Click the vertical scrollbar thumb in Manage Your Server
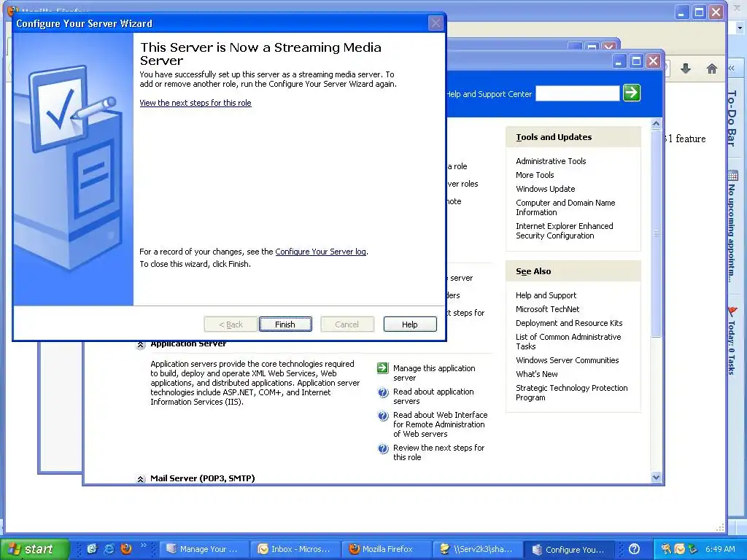This screenshot has width=747, height=560. click(656, 233)
